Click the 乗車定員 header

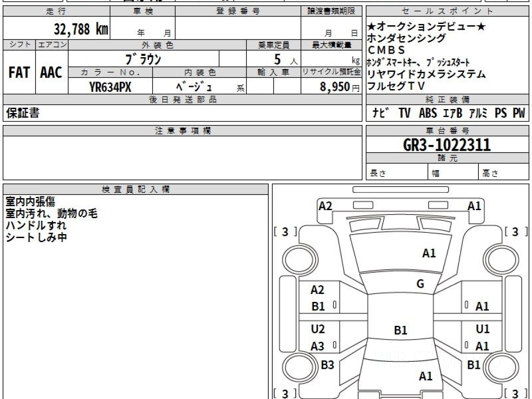[x=274, y=45]
